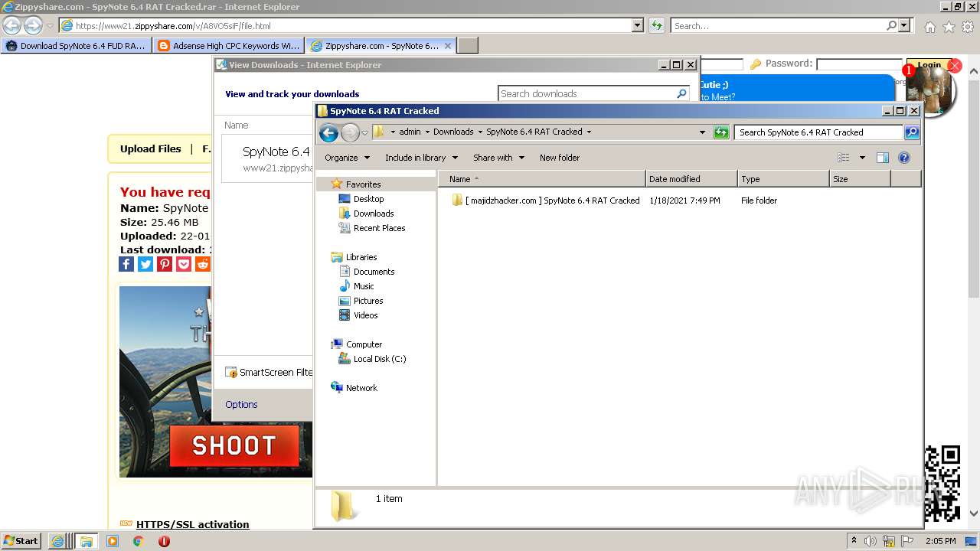Share the file via the Pinterest icon
This screenshot has height=551, width=980.
165,264
